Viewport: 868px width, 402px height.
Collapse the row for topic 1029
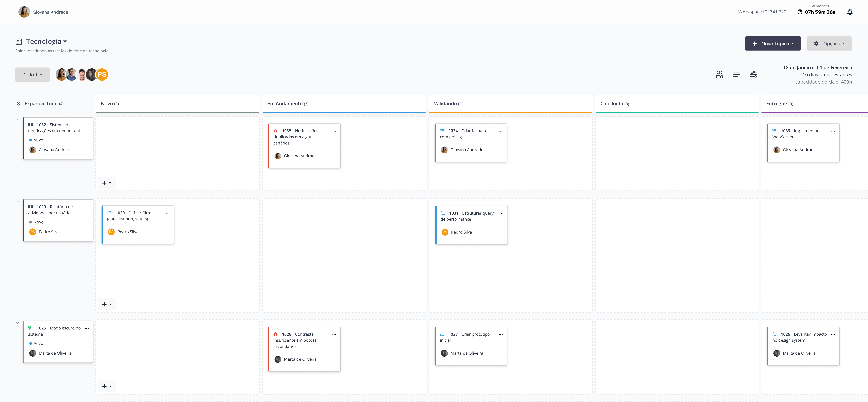[x=18, y=201]
